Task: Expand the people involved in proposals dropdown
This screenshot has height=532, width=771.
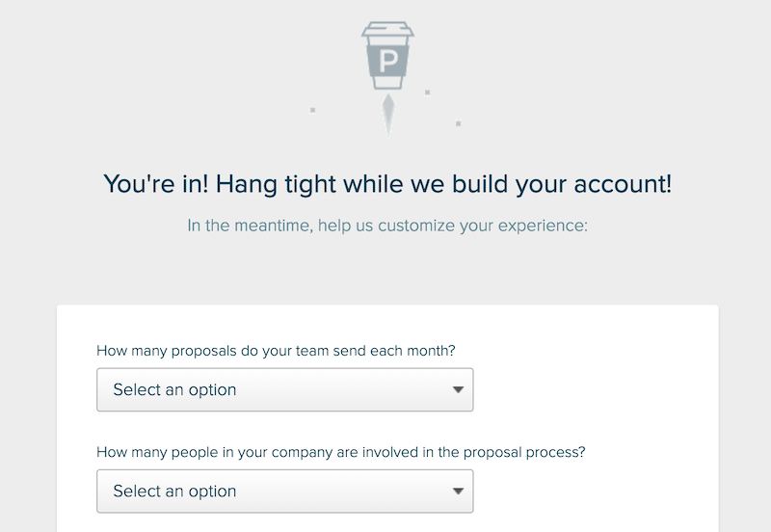Action: coord(284,492)
